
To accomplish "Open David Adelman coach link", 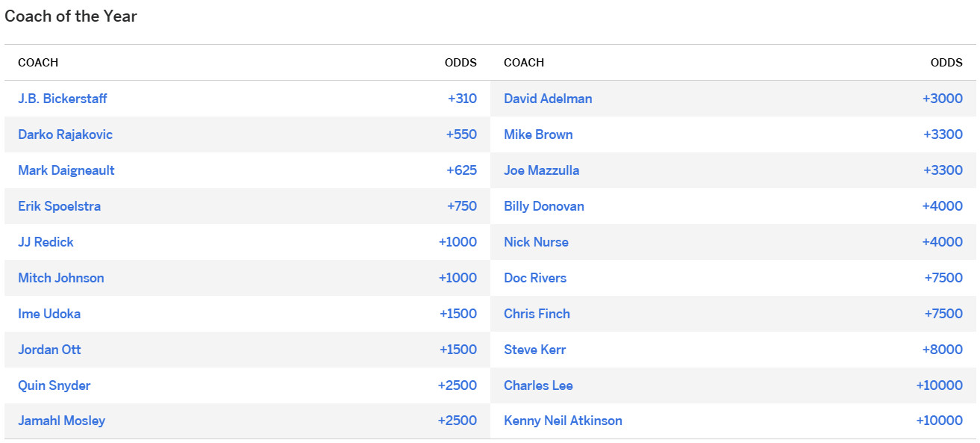I will [548, 99].
